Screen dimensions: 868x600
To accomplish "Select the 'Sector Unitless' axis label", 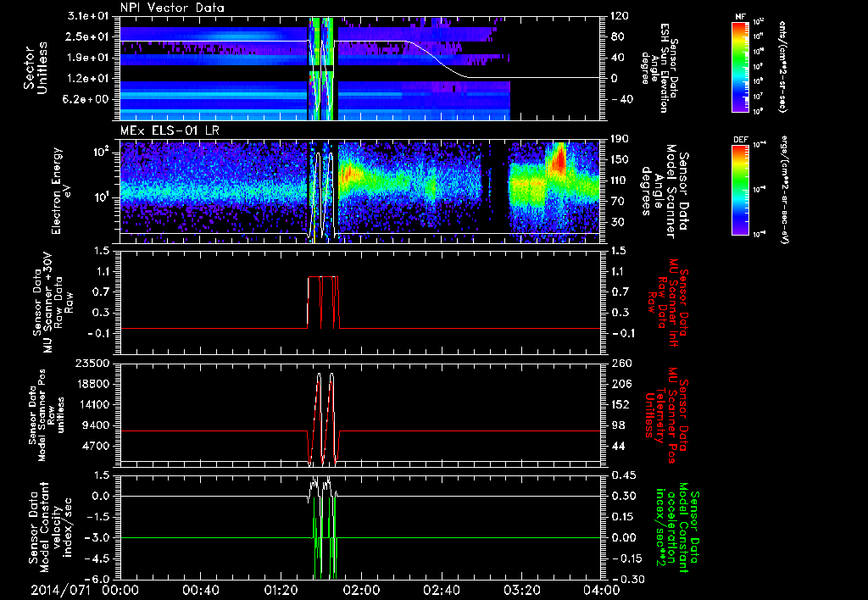I will [x=36, y=68].
